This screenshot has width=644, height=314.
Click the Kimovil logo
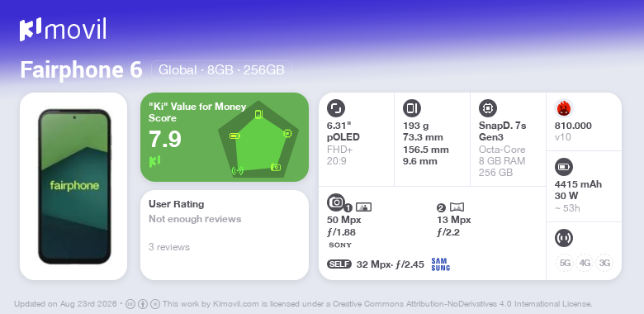coord(64,29)
